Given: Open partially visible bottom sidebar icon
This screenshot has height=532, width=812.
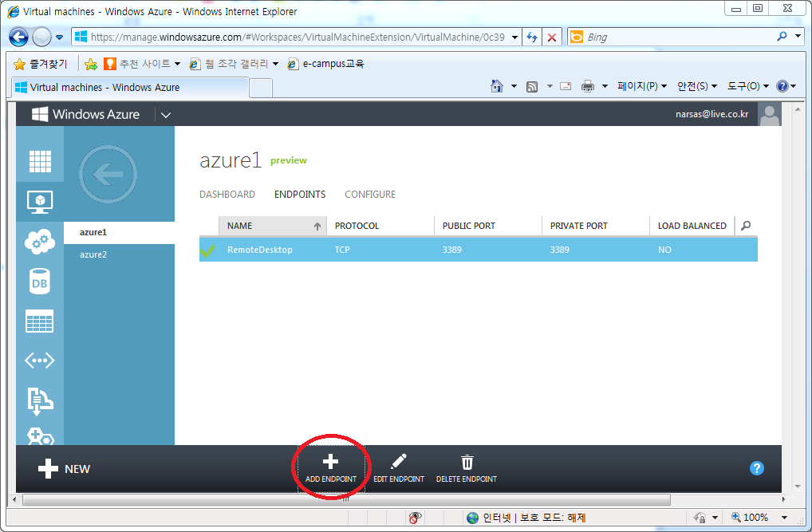Looking at the screenshot, I should point(40,436).
